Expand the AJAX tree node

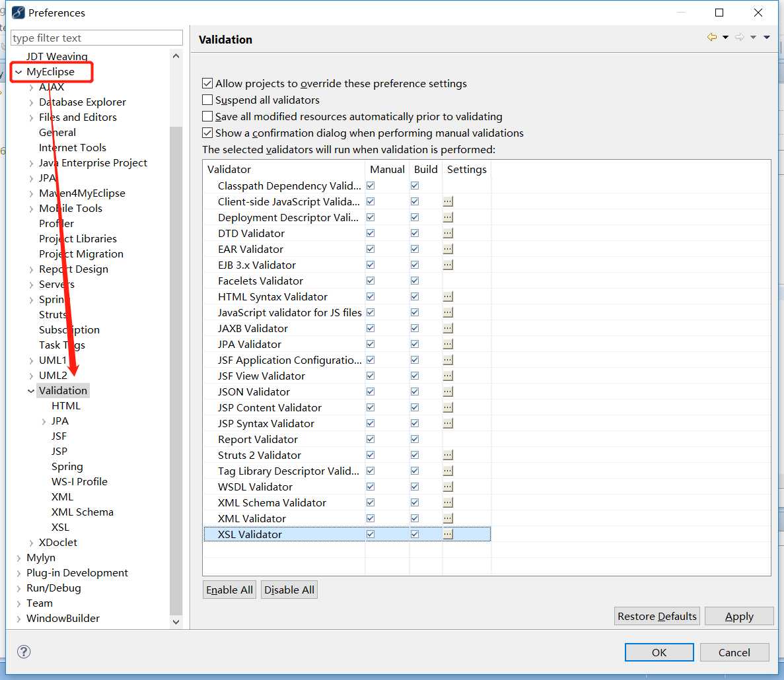31,87
